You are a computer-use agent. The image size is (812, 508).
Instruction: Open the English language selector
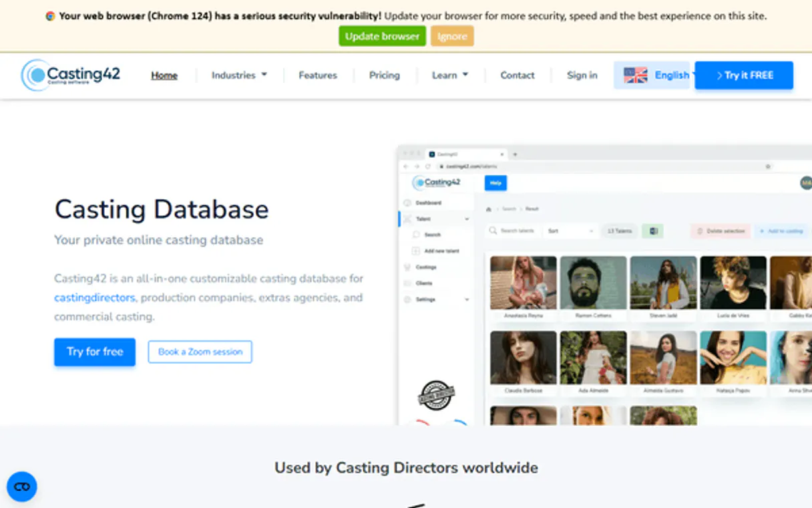coord(671,75)
